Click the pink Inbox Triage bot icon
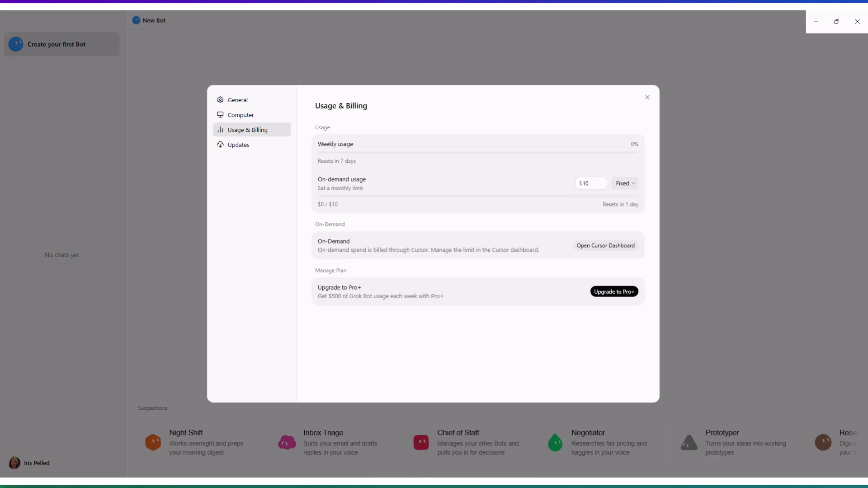 click(287, 442)
